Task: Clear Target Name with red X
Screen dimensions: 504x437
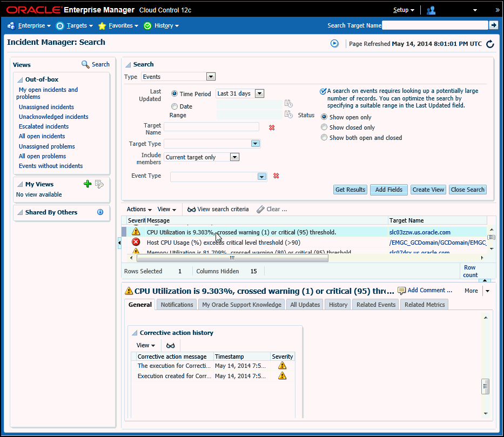Action: coord(272,127)
